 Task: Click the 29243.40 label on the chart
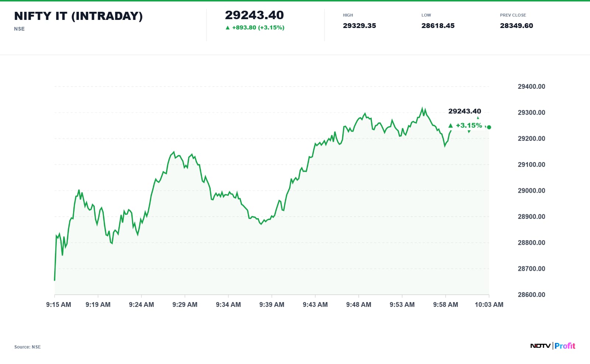click(x=465, y=111)
